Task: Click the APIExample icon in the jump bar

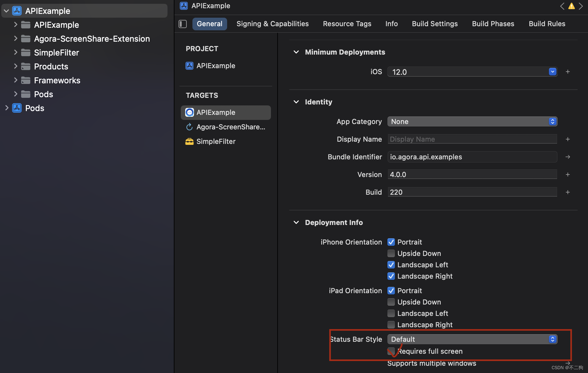Action: point(184,6)
